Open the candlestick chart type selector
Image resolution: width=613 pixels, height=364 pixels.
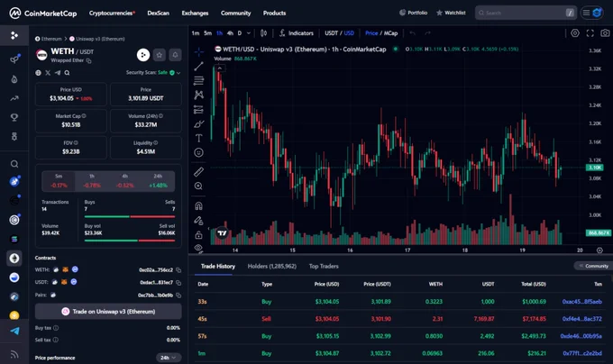coord(263,33)
